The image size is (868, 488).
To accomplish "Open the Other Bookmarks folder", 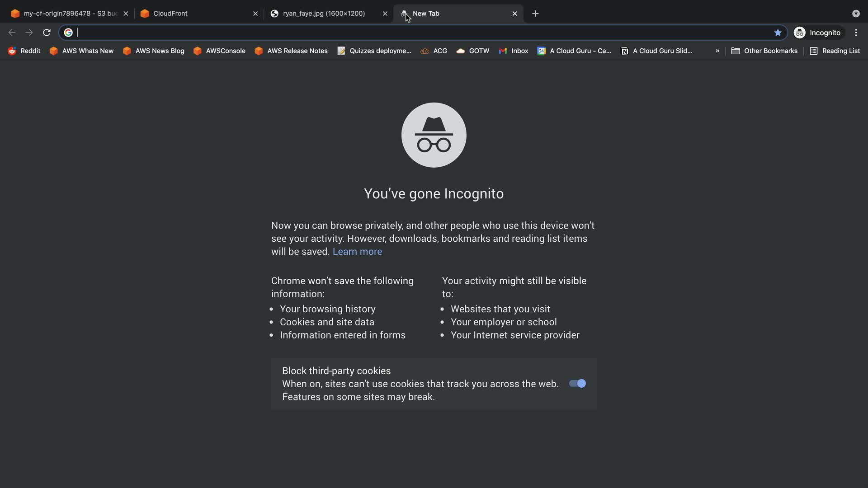I will [764, 51].
